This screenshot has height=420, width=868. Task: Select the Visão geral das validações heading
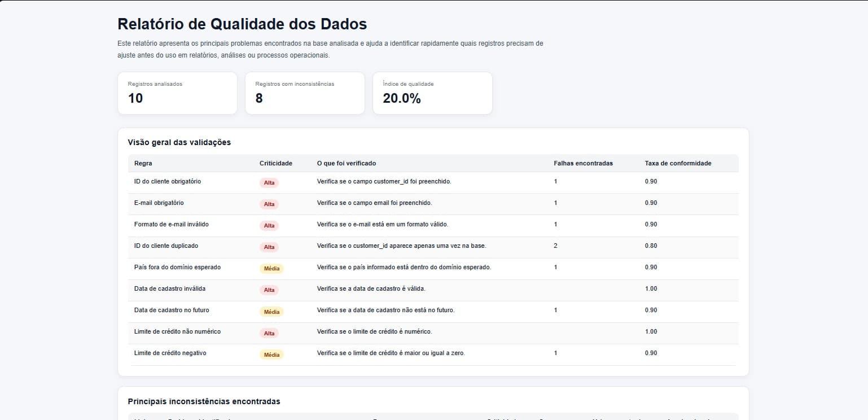click(x=179, y=142)
